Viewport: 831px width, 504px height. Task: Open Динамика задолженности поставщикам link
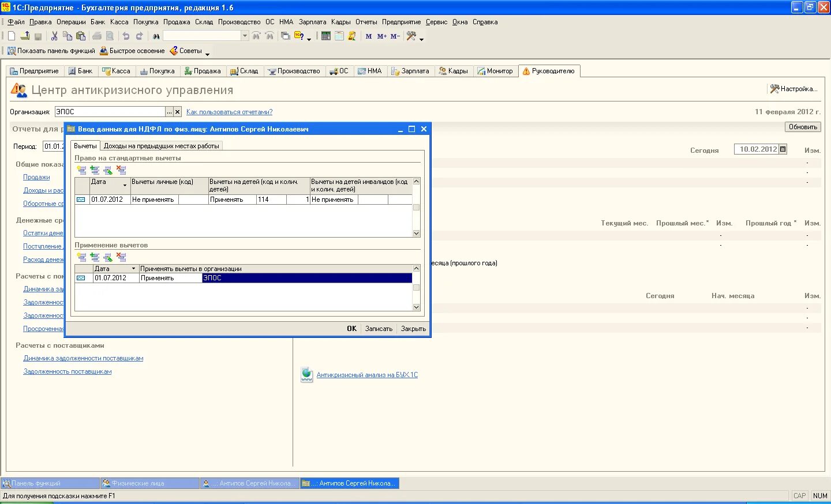coord(83,358)
